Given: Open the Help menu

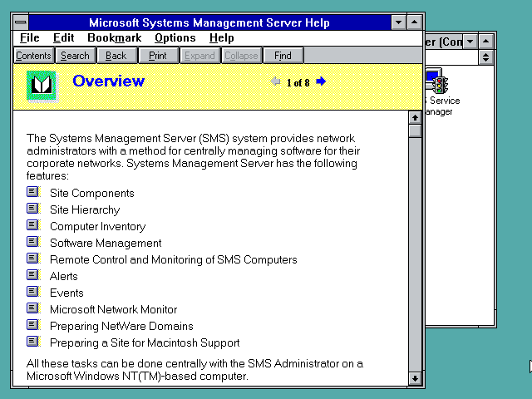Looking at the screenshot, I should point(222,38).
